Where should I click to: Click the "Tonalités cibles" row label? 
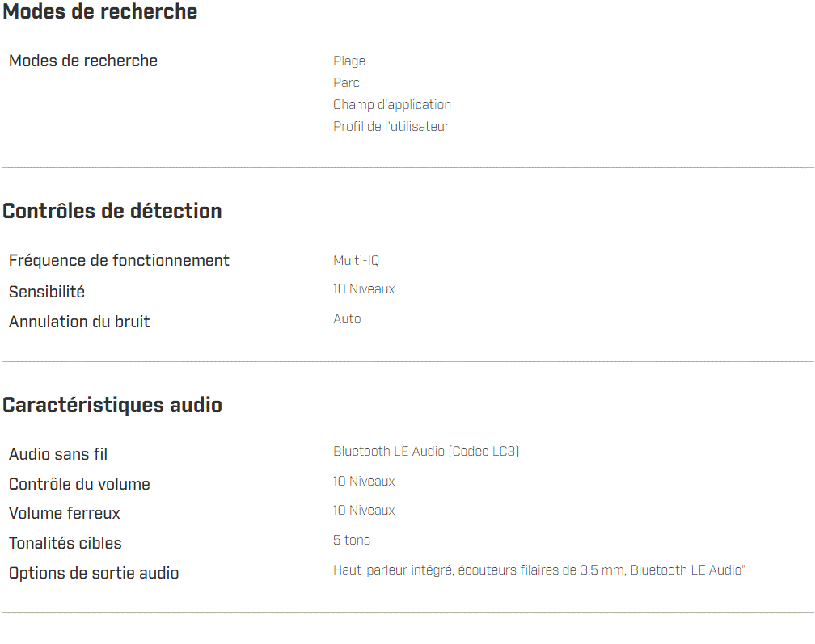coord(65,544)
